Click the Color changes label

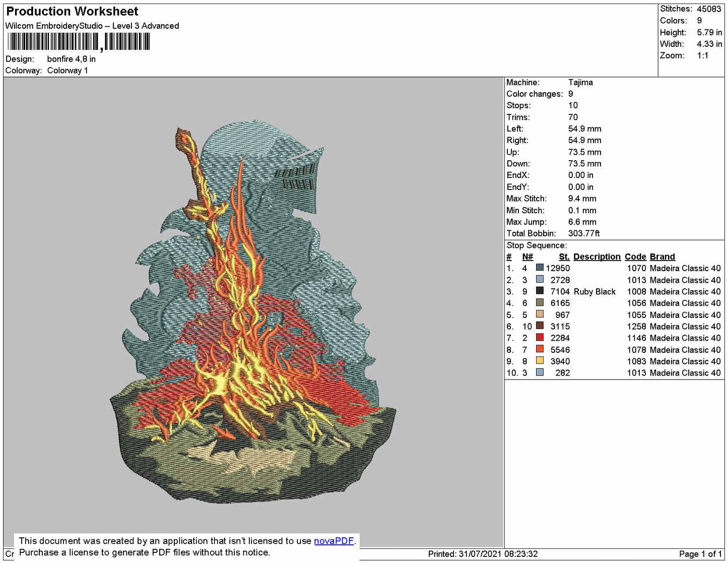click(x=535, y=94)
